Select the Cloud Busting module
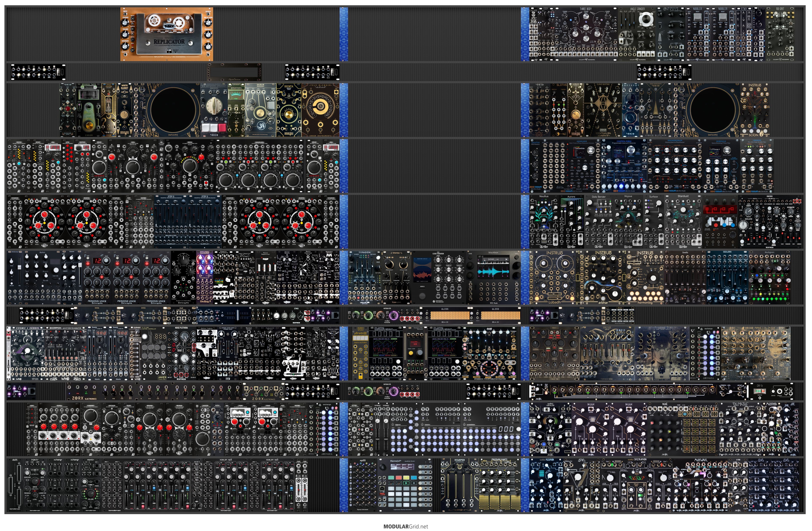This screenshot has width=812, height=531. point(603,110)
